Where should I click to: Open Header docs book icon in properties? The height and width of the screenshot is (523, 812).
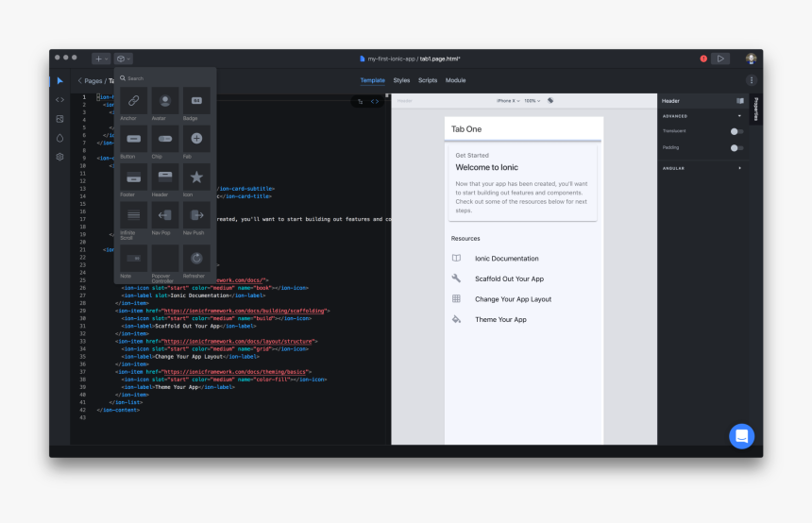740,101
